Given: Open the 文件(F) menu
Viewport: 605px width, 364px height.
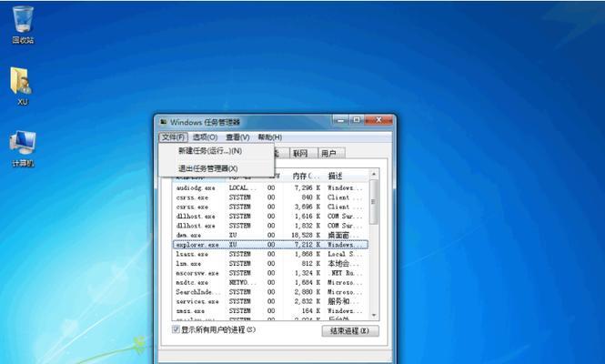Looking at the screenshot, I should [173, 137].
